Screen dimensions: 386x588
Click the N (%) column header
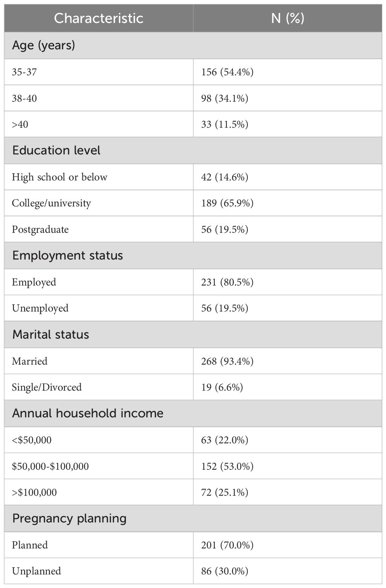click(x=288, y=18)
